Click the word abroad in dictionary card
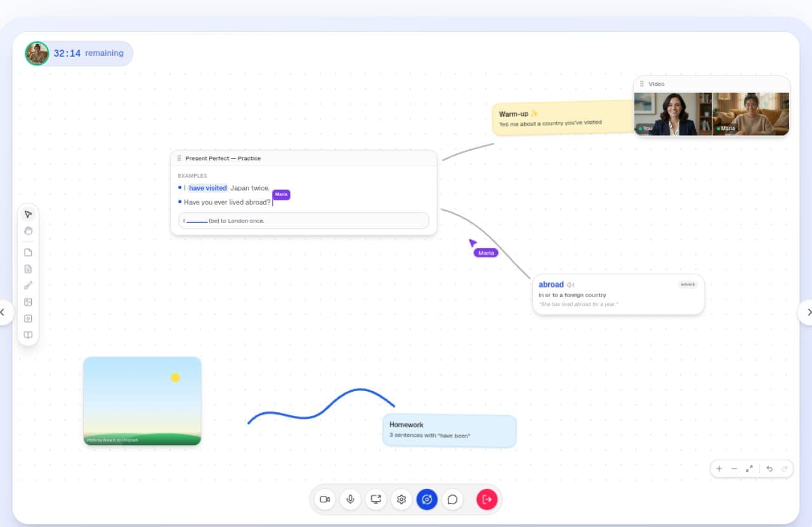This screenshot has height=527, width=812. [x=551, y=284]
